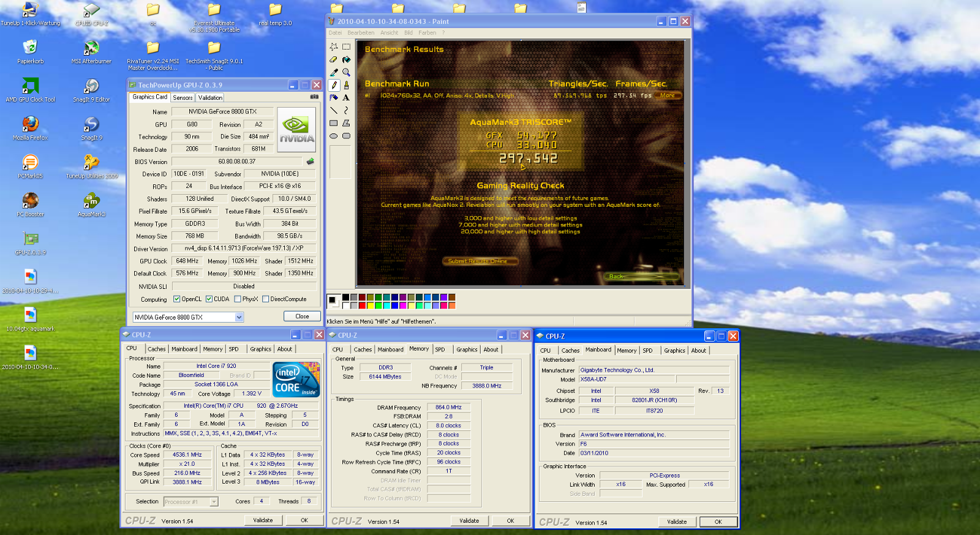Select the AMD GPU Clock Tool icon

pyautogui.click(x=30, y=90)
